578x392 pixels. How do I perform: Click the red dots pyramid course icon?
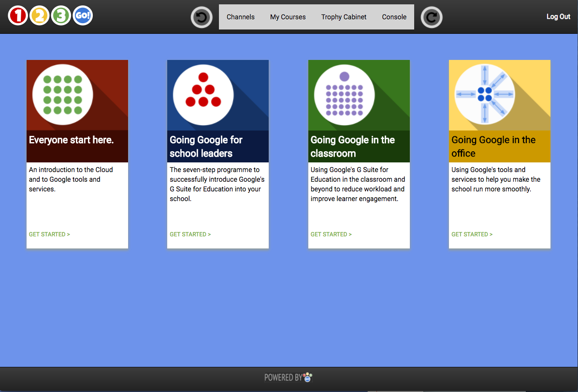point(203,95)
